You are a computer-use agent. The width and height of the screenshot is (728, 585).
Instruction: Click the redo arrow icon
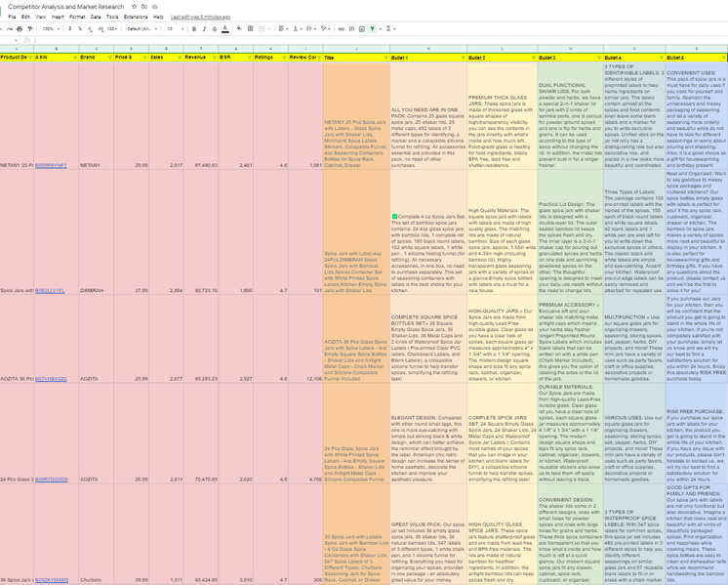(10, 28)
